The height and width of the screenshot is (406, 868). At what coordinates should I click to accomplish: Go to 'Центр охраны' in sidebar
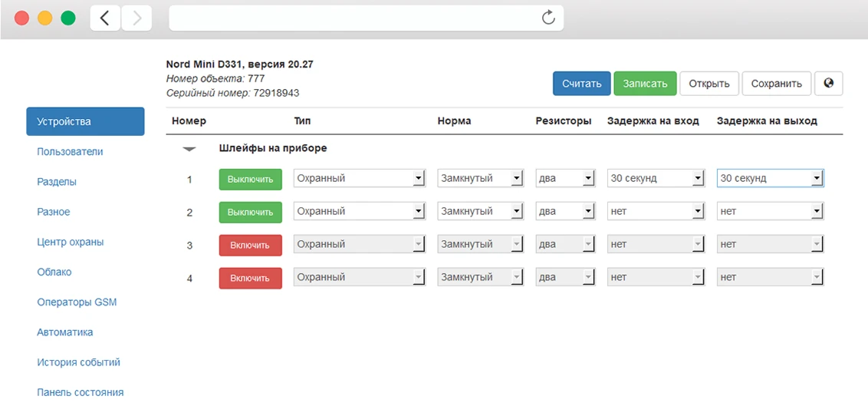71,243
